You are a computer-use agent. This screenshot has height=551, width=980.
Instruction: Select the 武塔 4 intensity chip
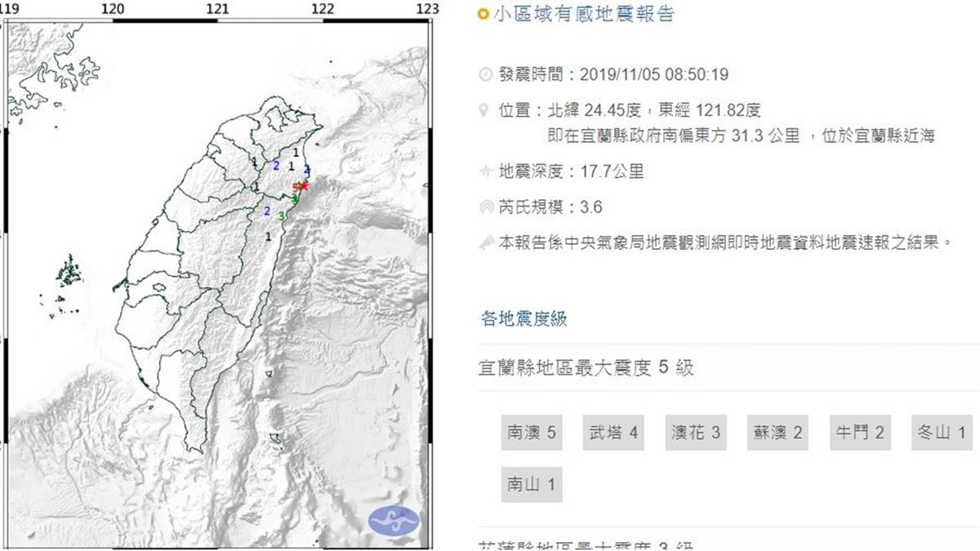click(x=613, y=433)
